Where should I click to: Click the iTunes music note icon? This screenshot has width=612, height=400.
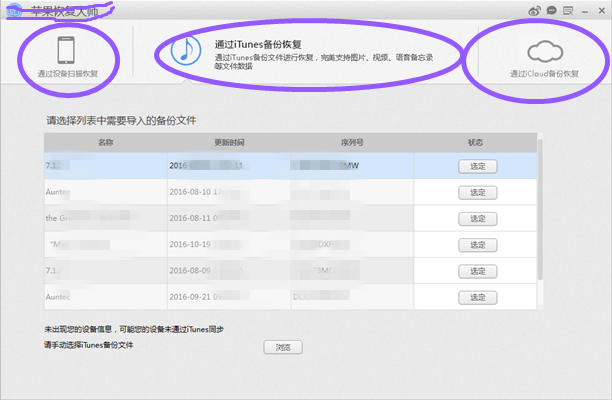point(186,51)
